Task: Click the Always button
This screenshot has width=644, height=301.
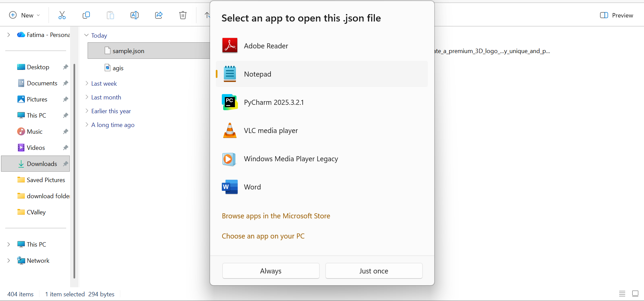Action: (271, 271)
